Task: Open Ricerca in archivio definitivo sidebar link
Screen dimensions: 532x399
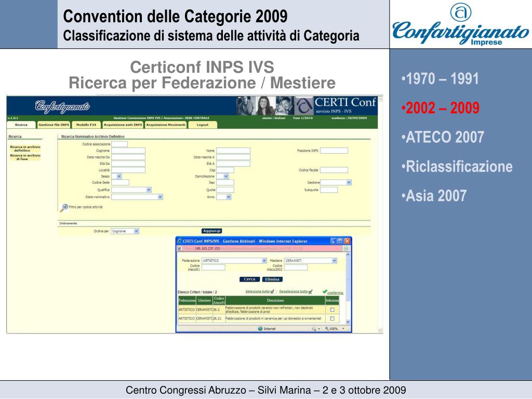Action: (x=25, y=149)
